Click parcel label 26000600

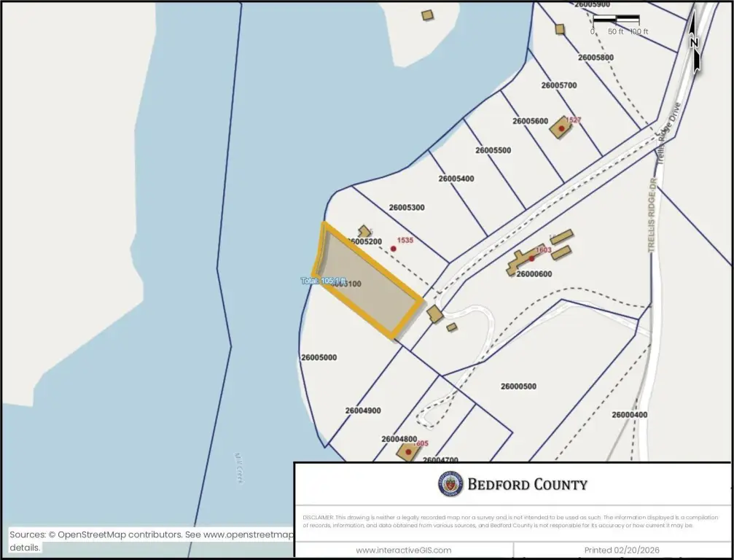pyautogui.click(x=534, y=274)
